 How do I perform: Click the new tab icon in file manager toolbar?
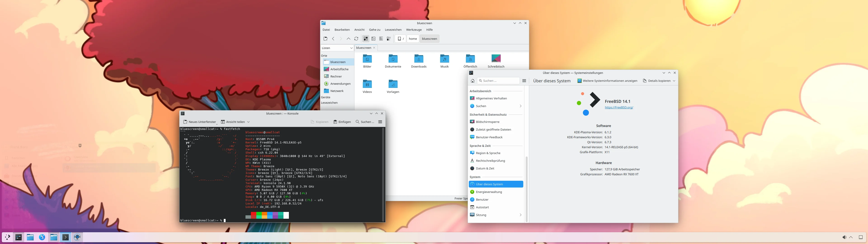[x=325, y=39]
